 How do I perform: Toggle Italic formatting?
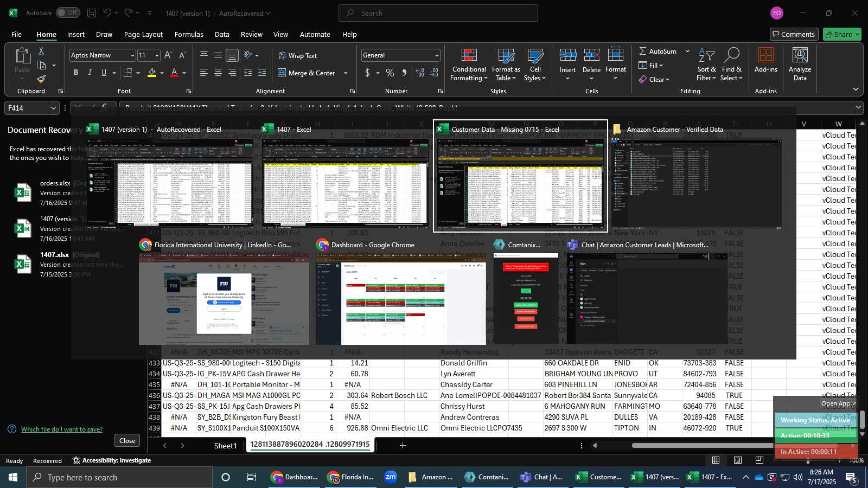[x=90, y=73]
